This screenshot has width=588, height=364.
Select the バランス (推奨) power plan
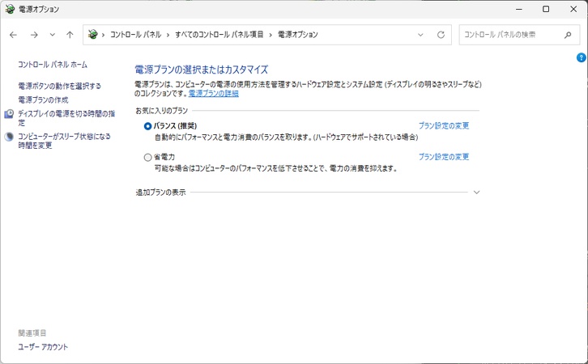(147, 126)
